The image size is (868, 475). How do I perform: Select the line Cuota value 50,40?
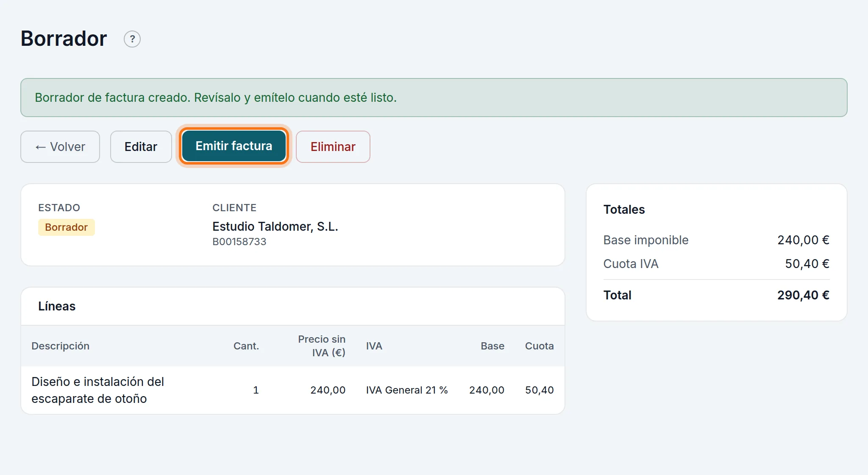tap(540, 390)
